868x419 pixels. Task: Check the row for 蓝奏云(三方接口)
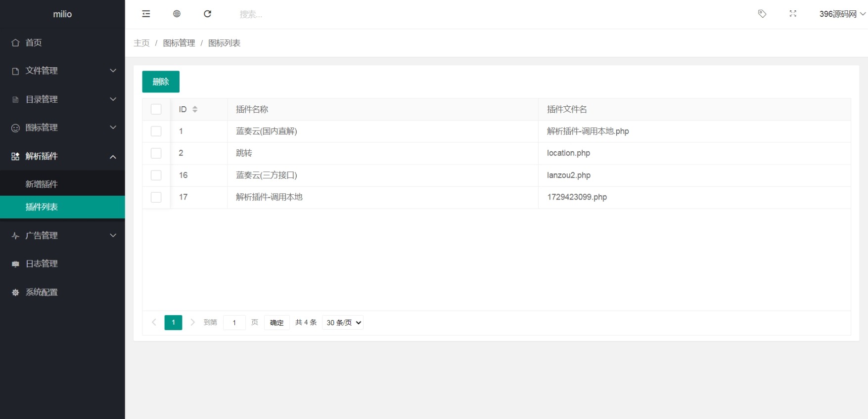(x=156, y=175)
